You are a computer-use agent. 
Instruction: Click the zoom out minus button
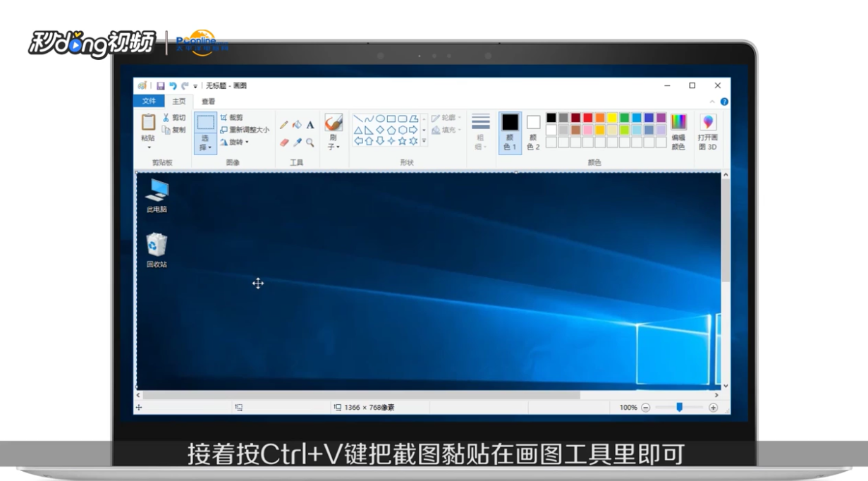[x=646, y=408]
